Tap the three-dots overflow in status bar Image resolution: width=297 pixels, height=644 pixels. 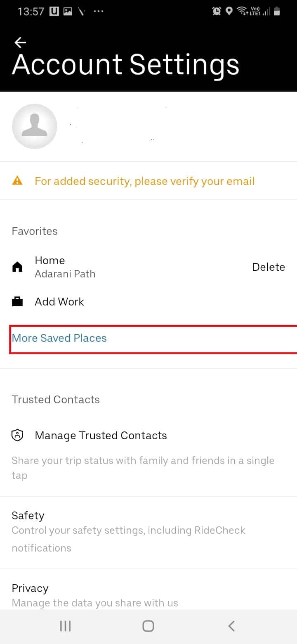click(x=99, y=12)
